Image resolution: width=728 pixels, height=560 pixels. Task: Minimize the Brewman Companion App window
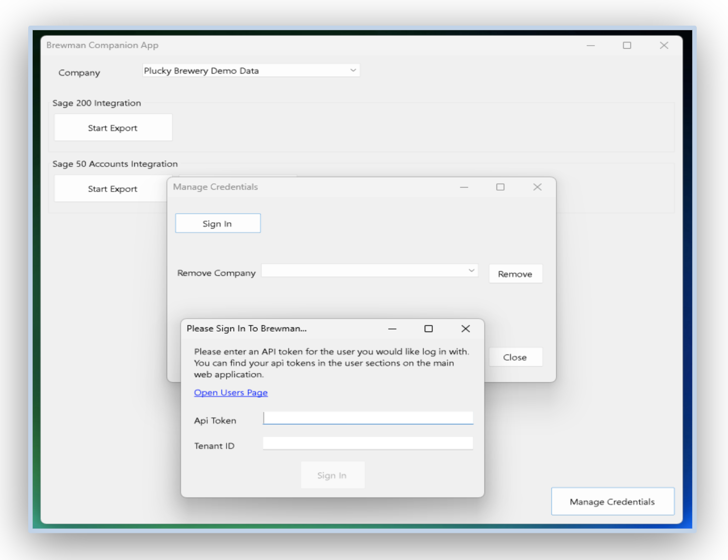click(x=591, y=45)
